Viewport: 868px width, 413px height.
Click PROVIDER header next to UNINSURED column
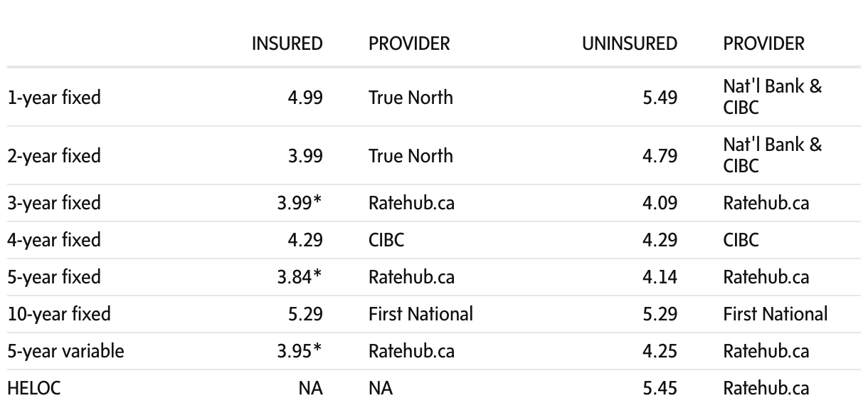763,43
